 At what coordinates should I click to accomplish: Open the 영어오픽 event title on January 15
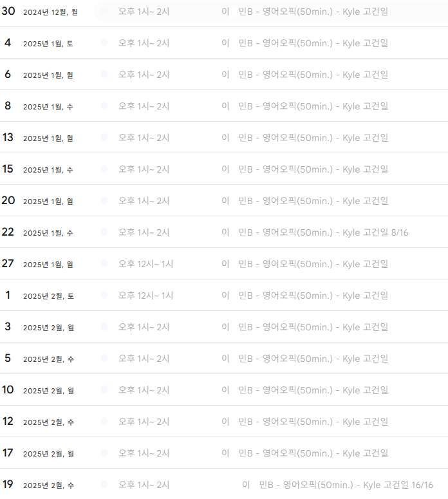313,169
